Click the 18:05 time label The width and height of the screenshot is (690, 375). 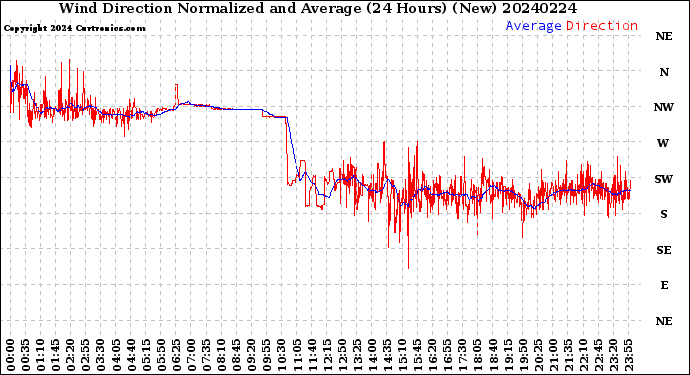point(477,355)
